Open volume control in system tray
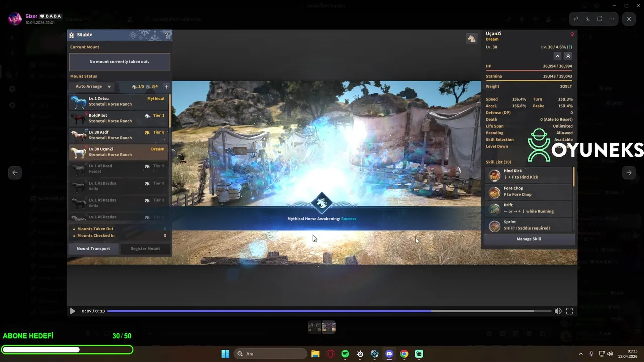This screenshot has height=362, width=644. click(x=610, y=354)
